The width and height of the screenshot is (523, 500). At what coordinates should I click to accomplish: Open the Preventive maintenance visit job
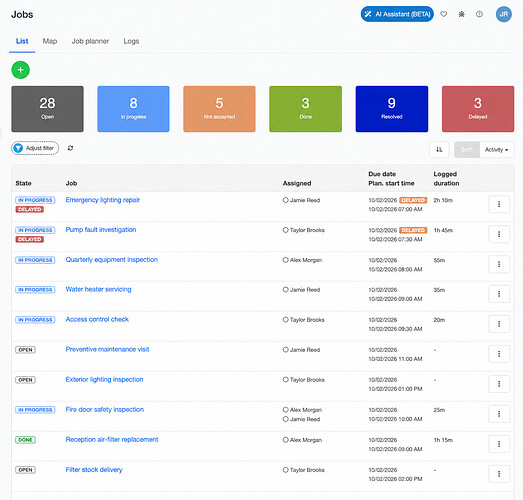[107, 349]
